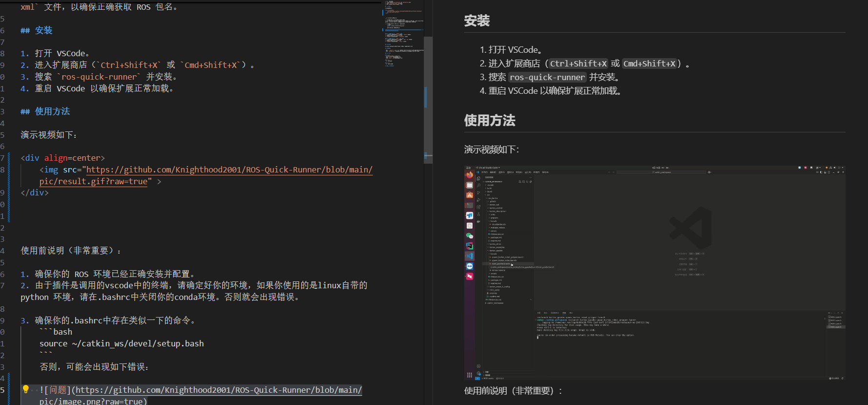Viewport: 868px width, 405px height.
Task: Click the closing '</div>' tag in the editor
Action: [35, 192]
